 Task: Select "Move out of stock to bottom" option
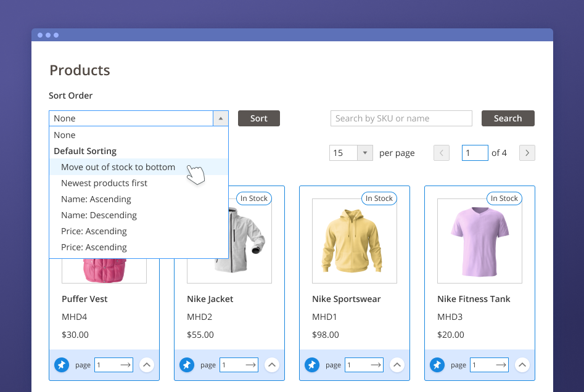tap(118, 167)
